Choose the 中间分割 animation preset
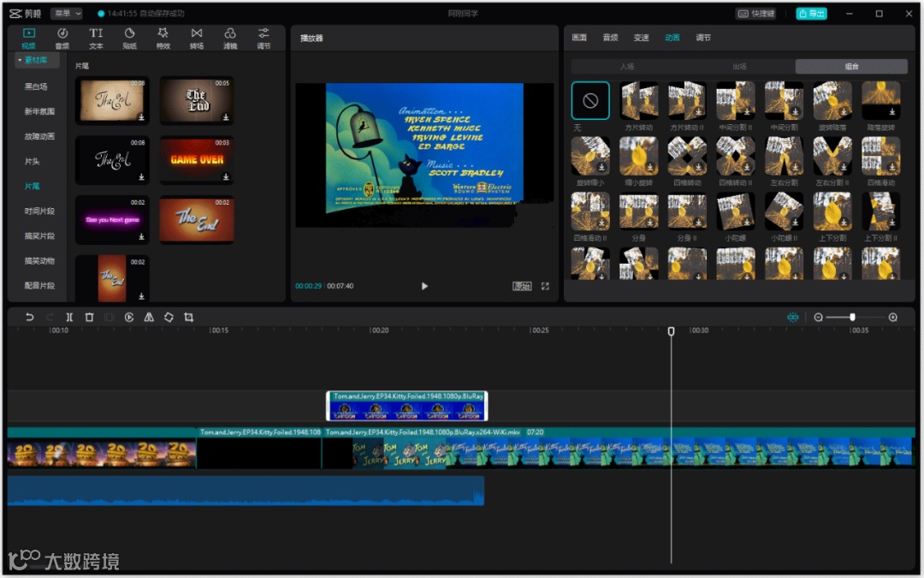Screen dimensions: 924x578 pyautogui.click(x=784, y=101)
